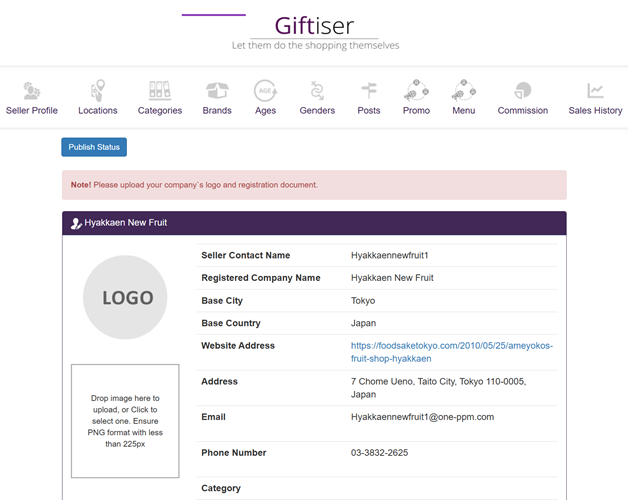This screenshot has width=628, height=500.
Task: Select the Menu icon in navigation
Action: coord(464,90)
